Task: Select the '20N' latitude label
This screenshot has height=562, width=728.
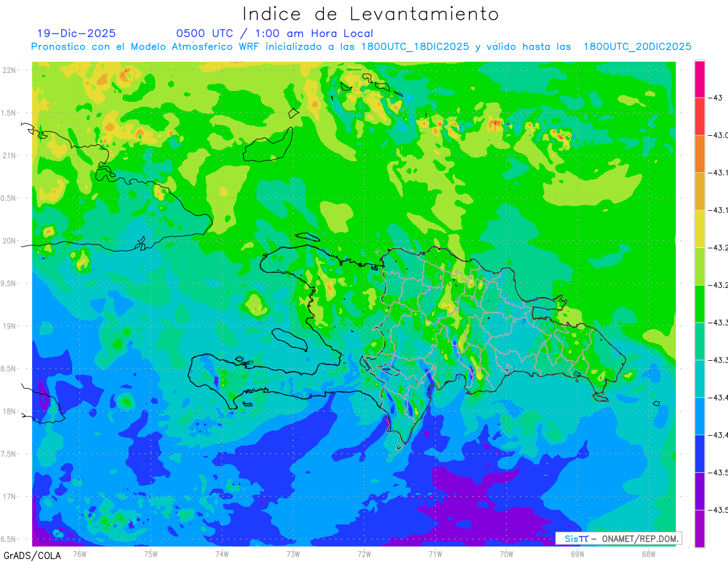Action: 9,241
